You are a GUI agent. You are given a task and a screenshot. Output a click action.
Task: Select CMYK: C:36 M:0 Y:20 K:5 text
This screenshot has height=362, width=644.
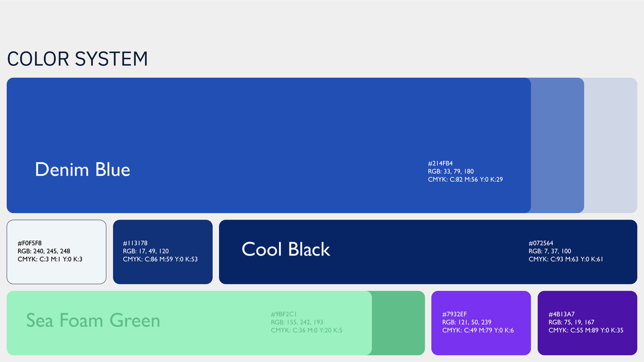tap(306, 330)
